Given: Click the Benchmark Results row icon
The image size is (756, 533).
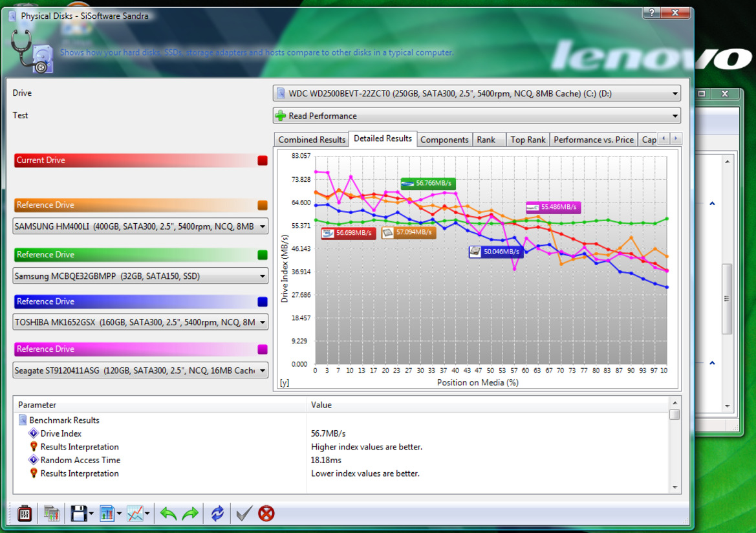Looking at the screenshot, I should pyautogui.click(x=23, y=420).
